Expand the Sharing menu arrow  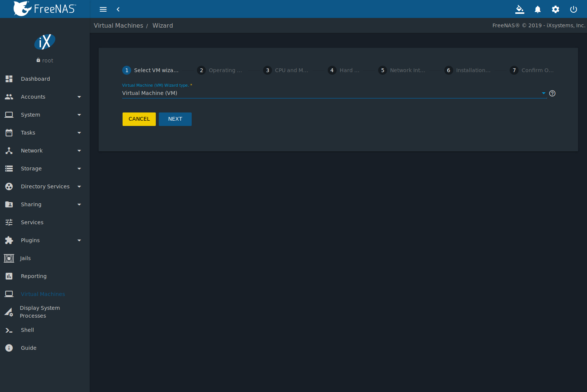tap(79, 204)
